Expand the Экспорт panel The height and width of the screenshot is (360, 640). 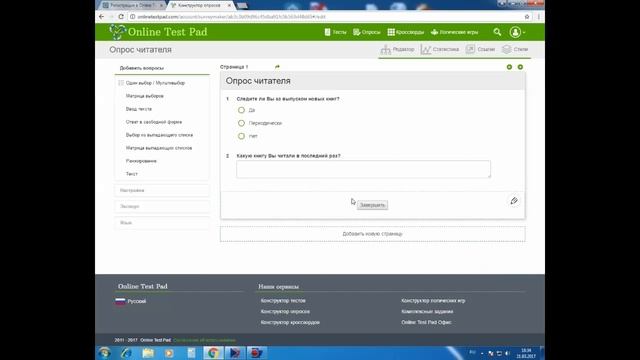coord(162,207)
